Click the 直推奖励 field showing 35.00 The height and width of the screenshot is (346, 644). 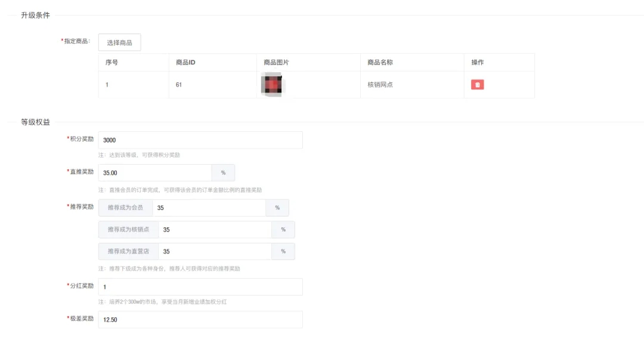coord(155,173)
